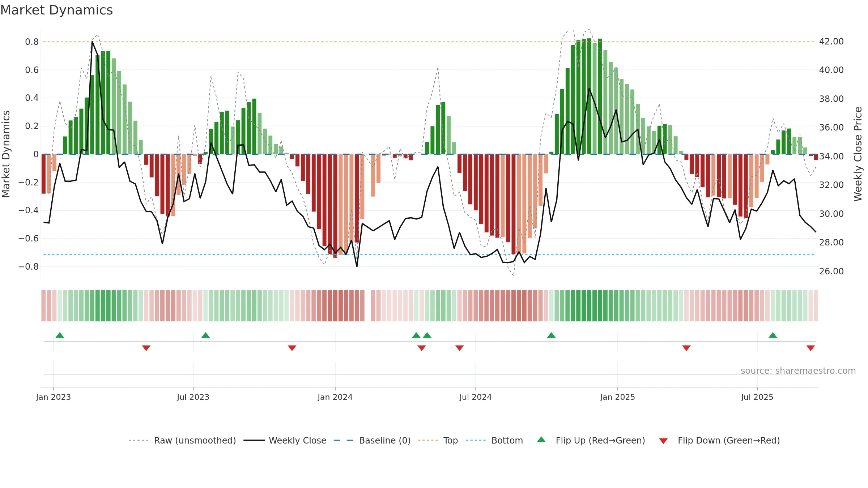The height and width of the screenshot is (488, 868).
Task: Toggle the Bottom legend entry
Action: [507, 440]
